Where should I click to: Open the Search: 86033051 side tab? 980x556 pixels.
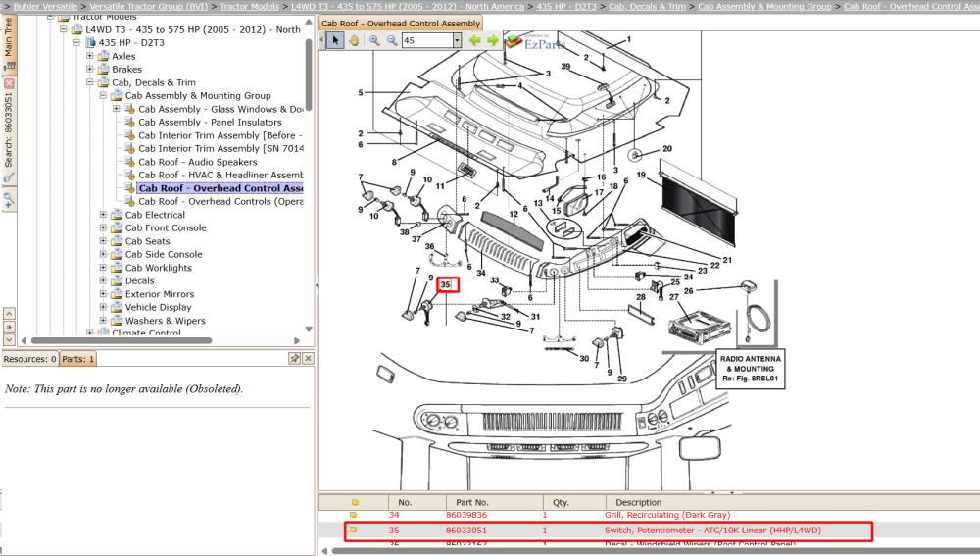coord(9,130)
